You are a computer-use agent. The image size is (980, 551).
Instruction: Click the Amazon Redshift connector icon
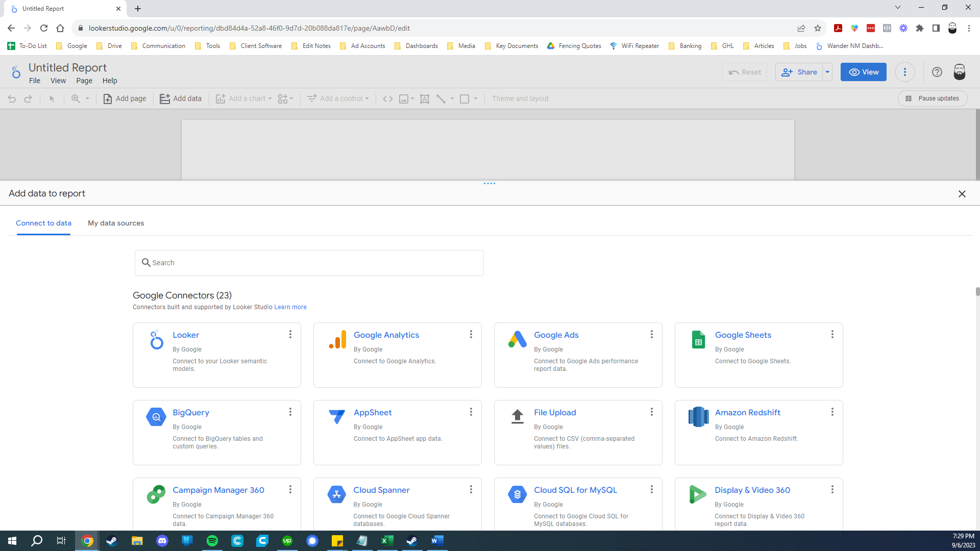pyautogui.click(x=698, y=417)
